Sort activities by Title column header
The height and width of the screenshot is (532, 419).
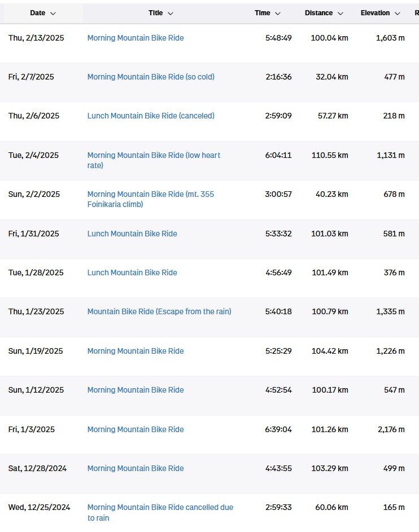click(160, 13)
